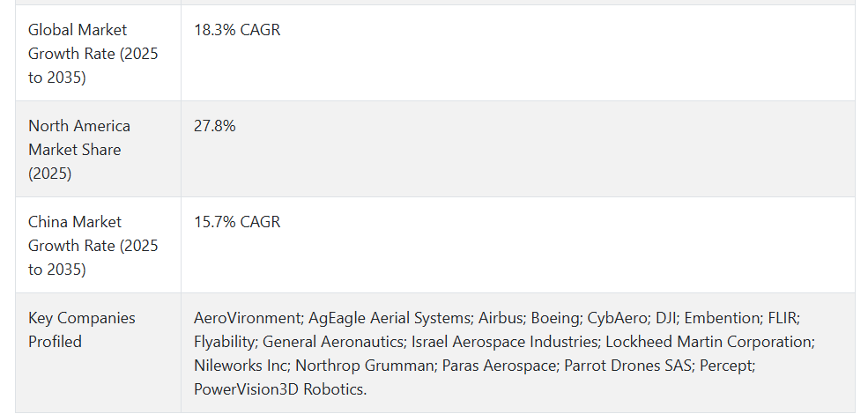Click the Flyability company name

224,342
